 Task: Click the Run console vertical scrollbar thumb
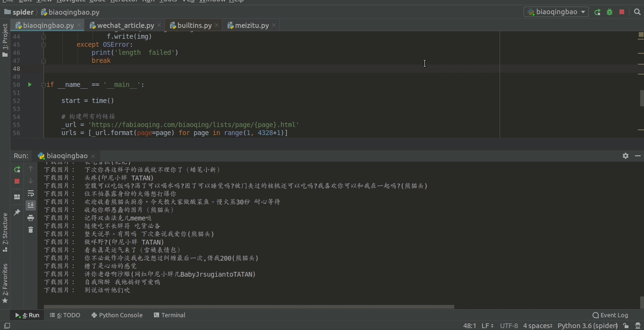coord(642,302)
